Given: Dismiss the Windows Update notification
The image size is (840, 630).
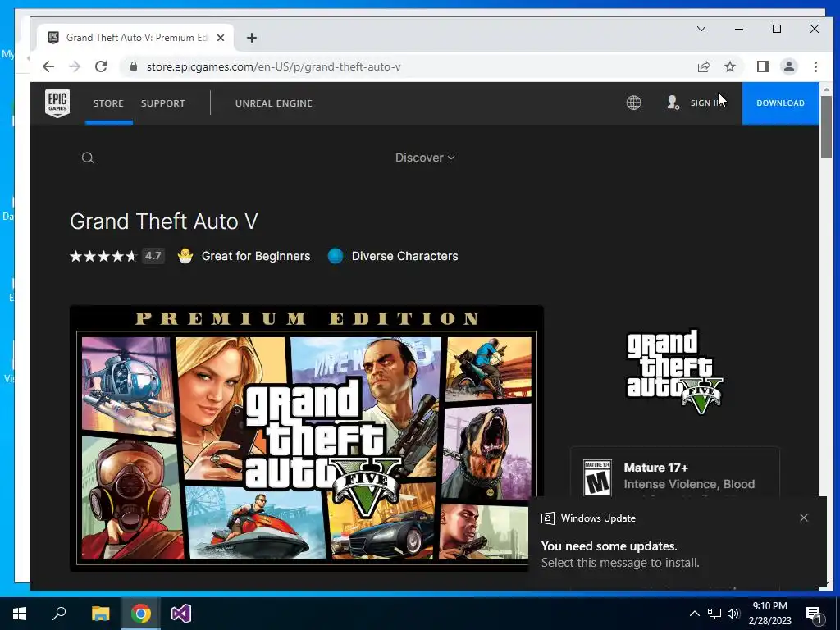Looking at the screenshot, I should pyautogui.click(x=804, y=518).
